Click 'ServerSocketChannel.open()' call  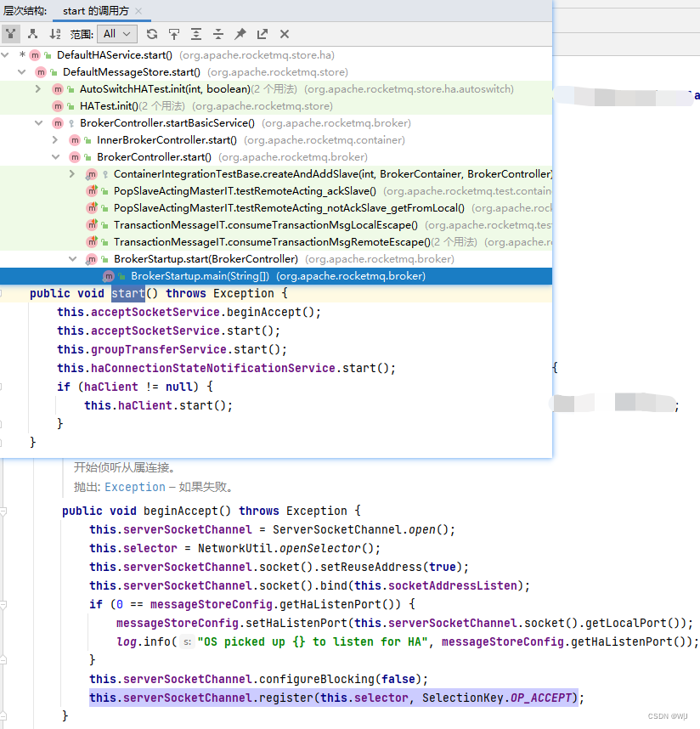click(361, 529)
